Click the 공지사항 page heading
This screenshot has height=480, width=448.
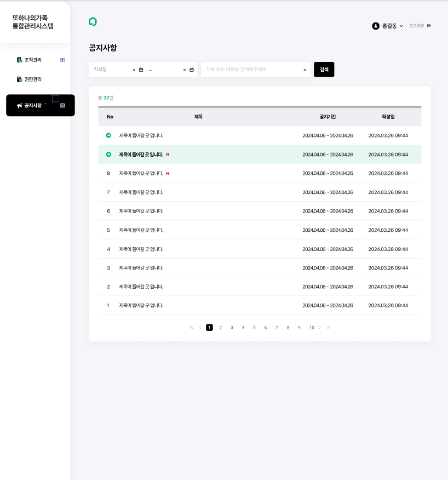[103, 48]
